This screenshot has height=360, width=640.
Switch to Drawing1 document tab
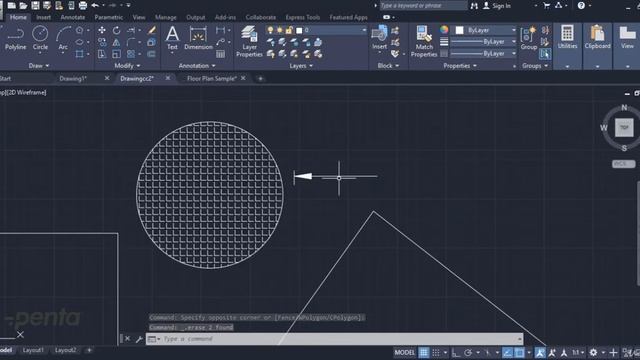click(x=73, y=78)
